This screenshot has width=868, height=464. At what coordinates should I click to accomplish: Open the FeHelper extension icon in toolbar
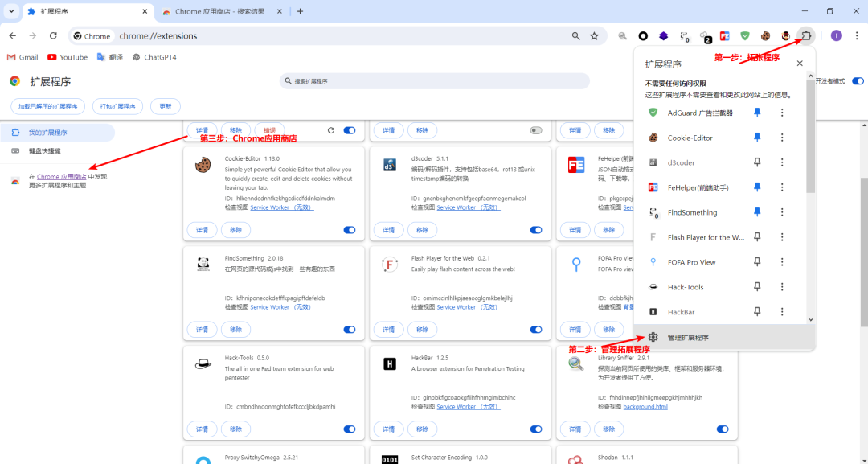725,36
